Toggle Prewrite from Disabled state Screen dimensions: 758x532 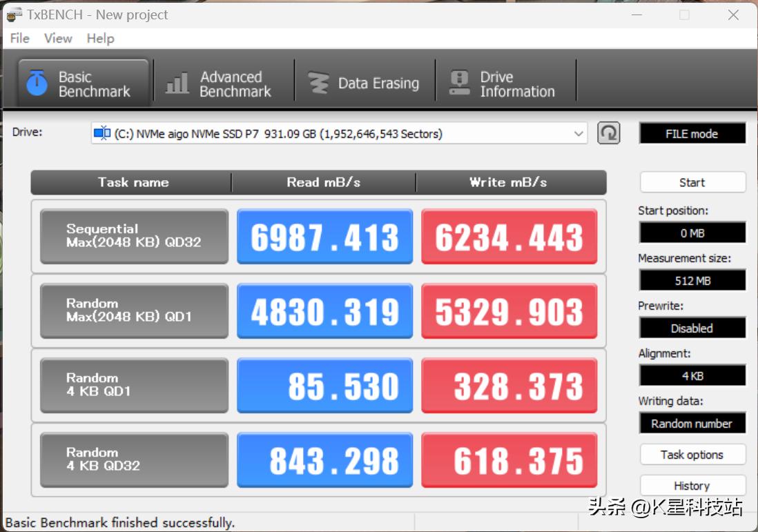pos(692,328)
